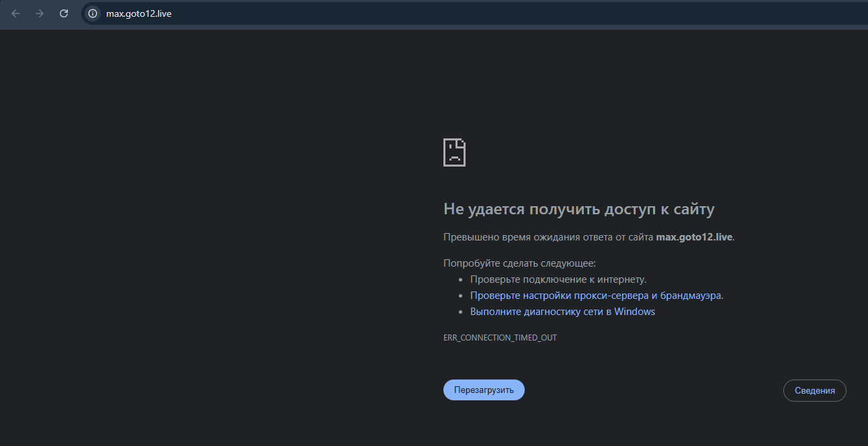This screenshot has width=868, height=446.
Task: Go back using the browser back arrow
Action: (15, 13)
